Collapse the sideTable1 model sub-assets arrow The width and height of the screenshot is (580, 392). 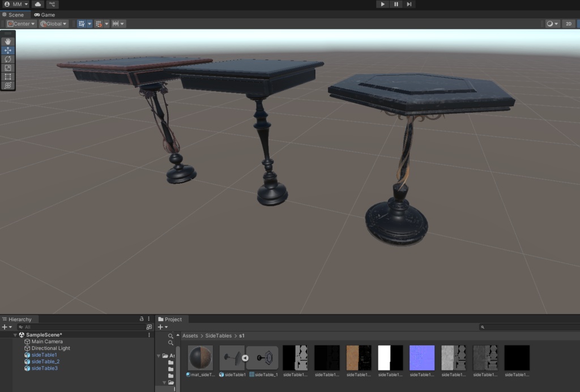click(x=245, y=358)
